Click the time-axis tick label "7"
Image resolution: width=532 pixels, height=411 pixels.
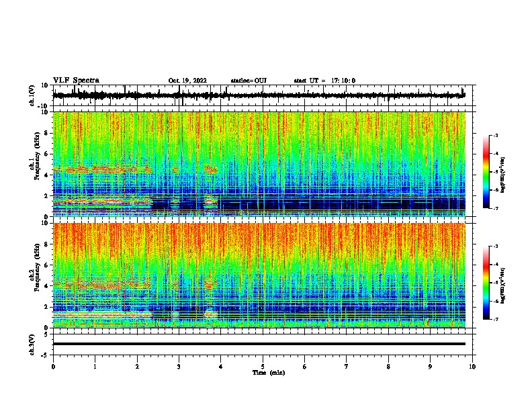[347, 367]
